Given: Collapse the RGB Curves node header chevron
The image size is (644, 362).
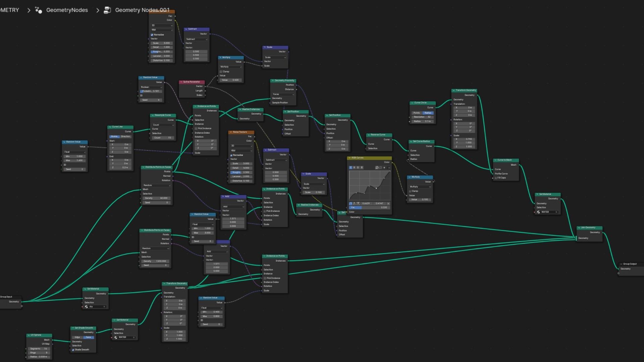Looking at the screenshot, I should click(x=349, y=158).
